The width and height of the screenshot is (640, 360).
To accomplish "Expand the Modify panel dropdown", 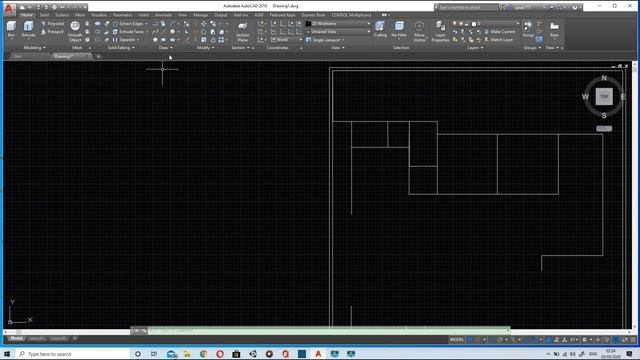I will pyautogui.click(x=205, y=48).
